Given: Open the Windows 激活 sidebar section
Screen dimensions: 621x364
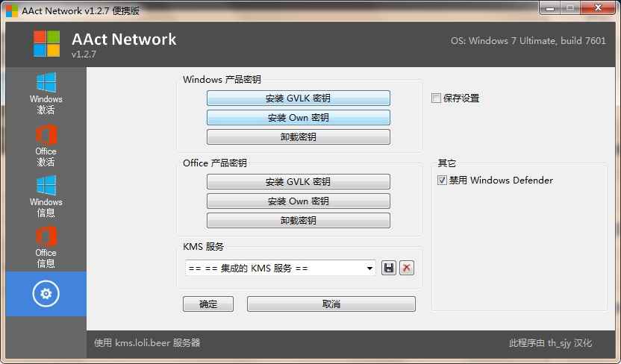Looking at the screenshot, I should [46, 93].
